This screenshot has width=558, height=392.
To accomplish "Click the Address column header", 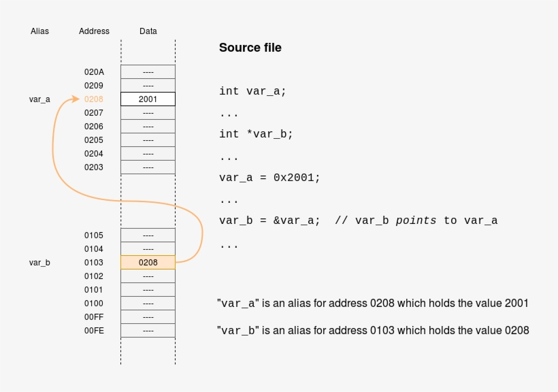I will point(94,31).
